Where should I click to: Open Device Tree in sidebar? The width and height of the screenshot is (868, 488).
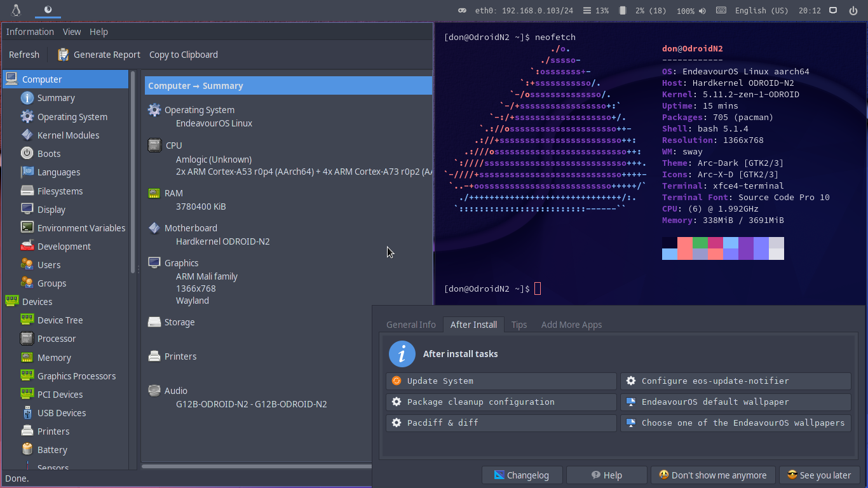point(60,320)
